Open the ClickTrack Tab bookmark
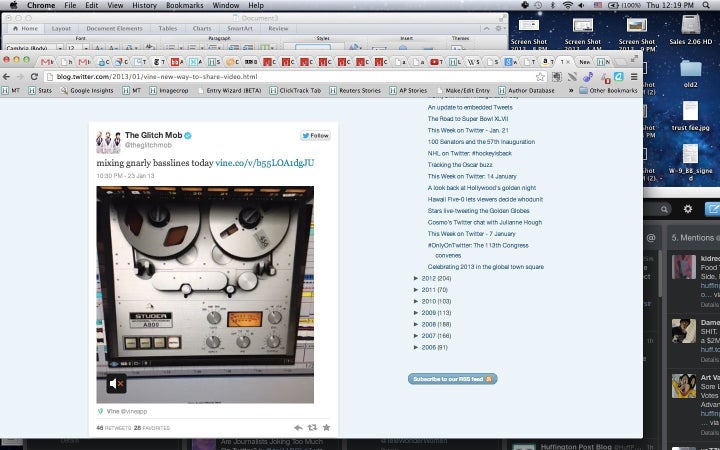 pyautogui.click(x=295, y=90)
